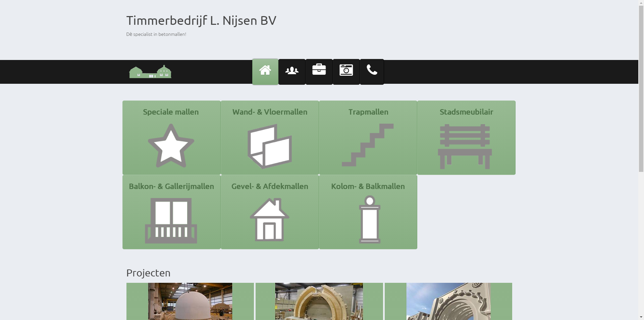The image size is (644, 320).
Task: Click the phone icon for contact info
Action: pyautogui.click(x=372, y=71)
